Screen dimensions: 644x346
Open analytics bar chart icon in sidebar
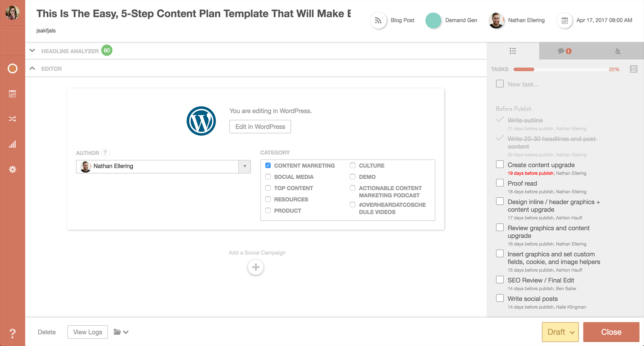(12, 144)
